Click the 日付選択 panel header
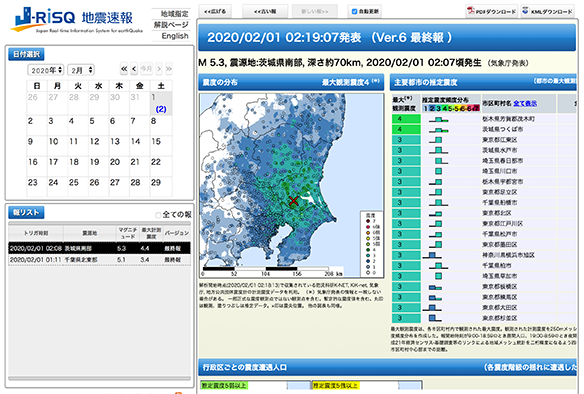 click(26, 54)
